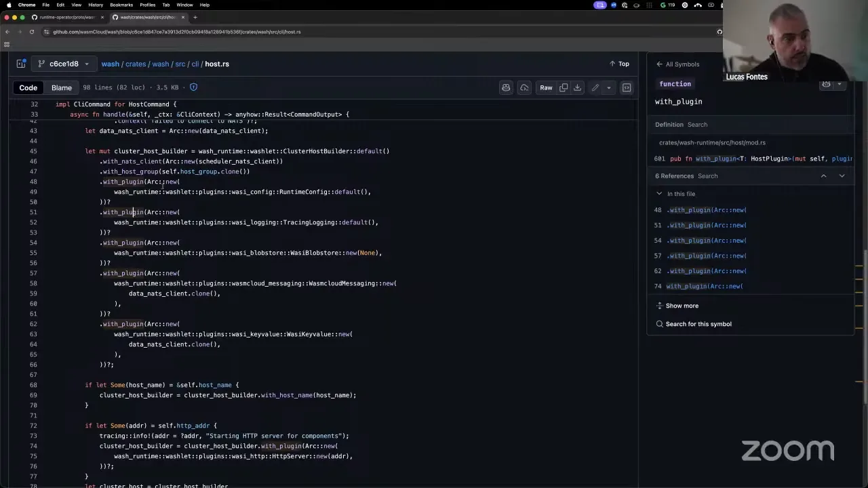Focus the github.com address bar
Viewport: 868px width, 488px height.
(x=380, y=32)
